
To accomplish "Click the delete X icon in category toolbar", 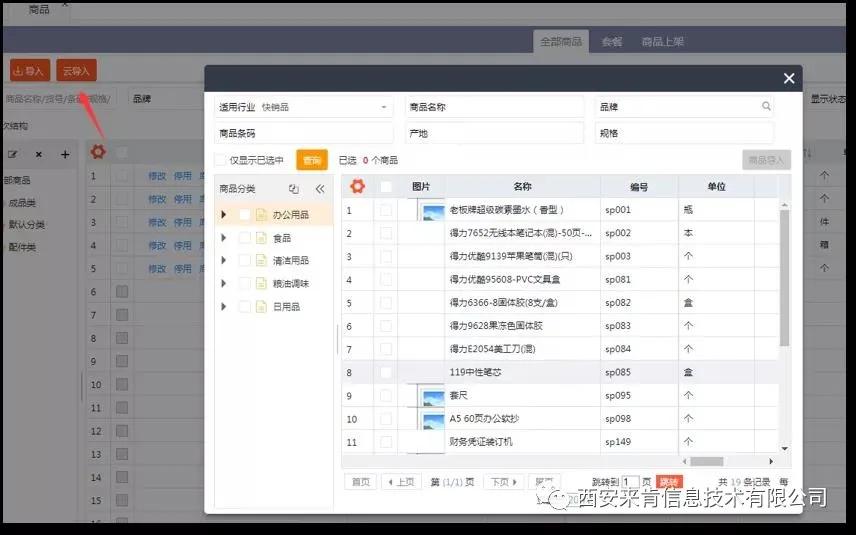I will point(39,154).
